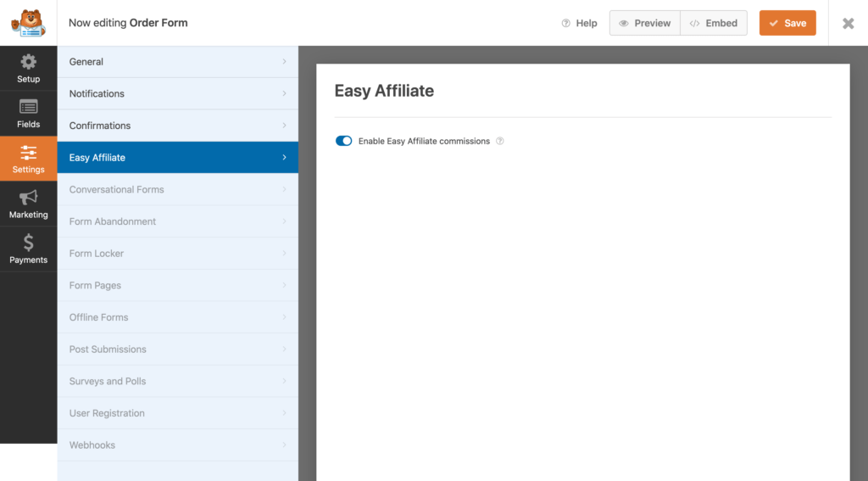Select Form Abandonment in settings list

tap(113, 221)
